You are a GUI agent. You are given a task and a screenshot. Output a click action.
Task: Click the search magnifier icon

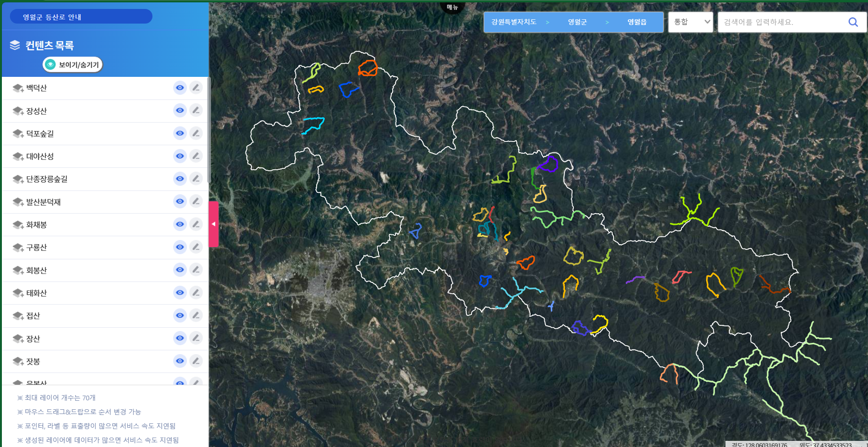(853, 22)
